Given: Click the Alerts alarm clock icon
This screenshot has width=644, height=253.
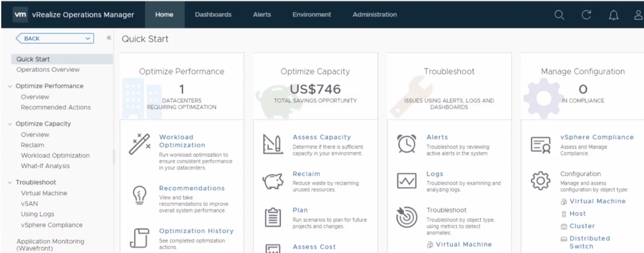Looking at the screenshot, I should point(406,144).
